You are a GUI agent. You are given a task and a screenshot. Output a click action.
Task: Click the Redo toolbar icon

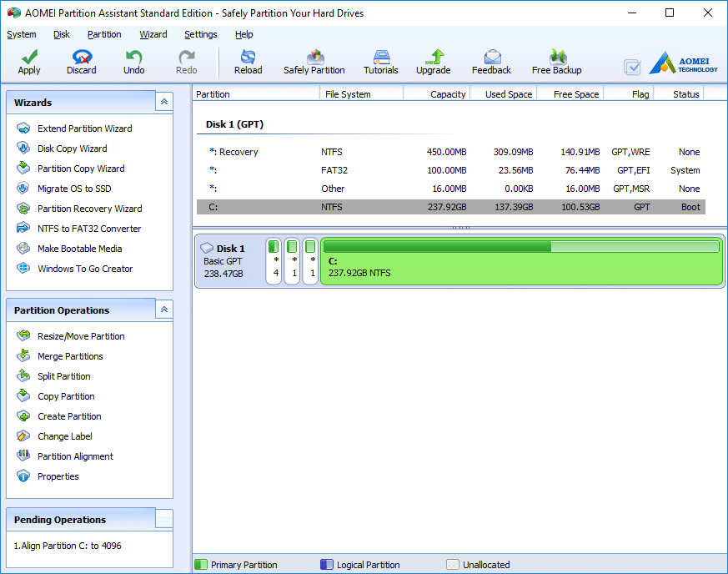tap(187, 57)
